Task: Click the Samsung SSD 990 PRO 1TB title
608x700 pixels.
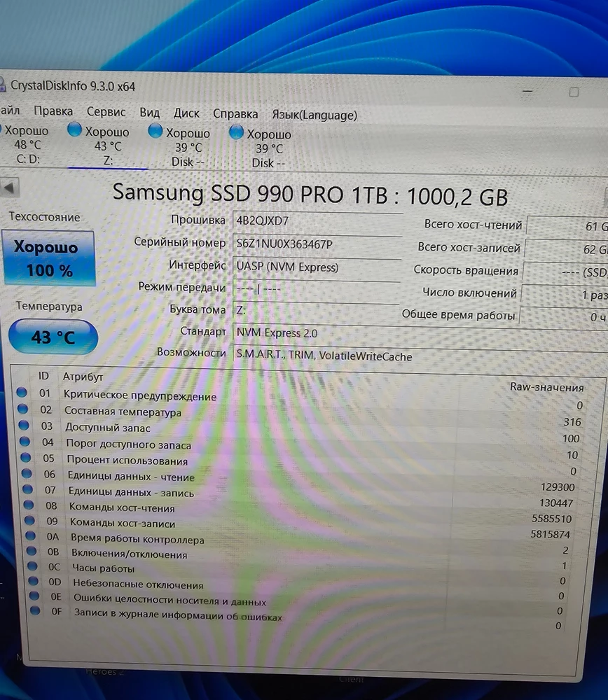Action: pyautogui.click(x=310, y=195)
